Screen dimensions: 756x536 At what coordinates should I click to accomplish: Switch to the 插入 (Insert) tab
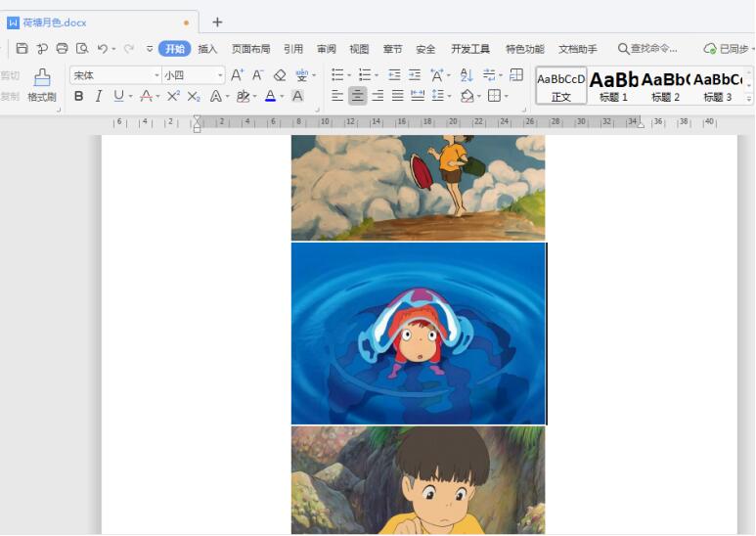pos(207,49)
